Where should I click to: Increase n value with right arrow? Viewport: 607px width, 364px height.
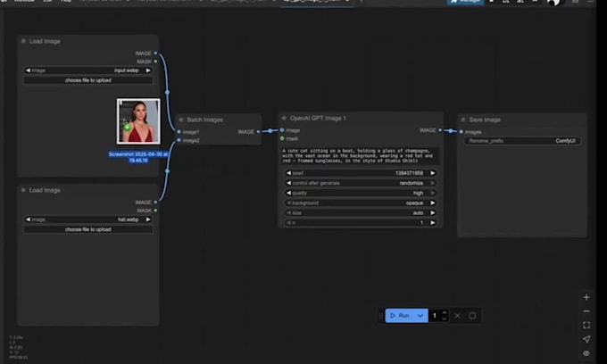click(x=432, y=223)
